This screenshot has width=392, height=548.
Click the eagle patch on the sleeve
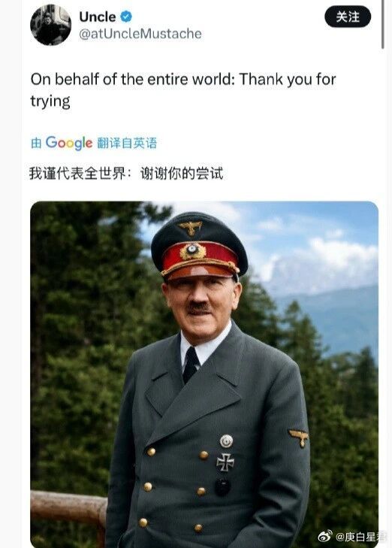pyautogui.click(x=299, y=438)
